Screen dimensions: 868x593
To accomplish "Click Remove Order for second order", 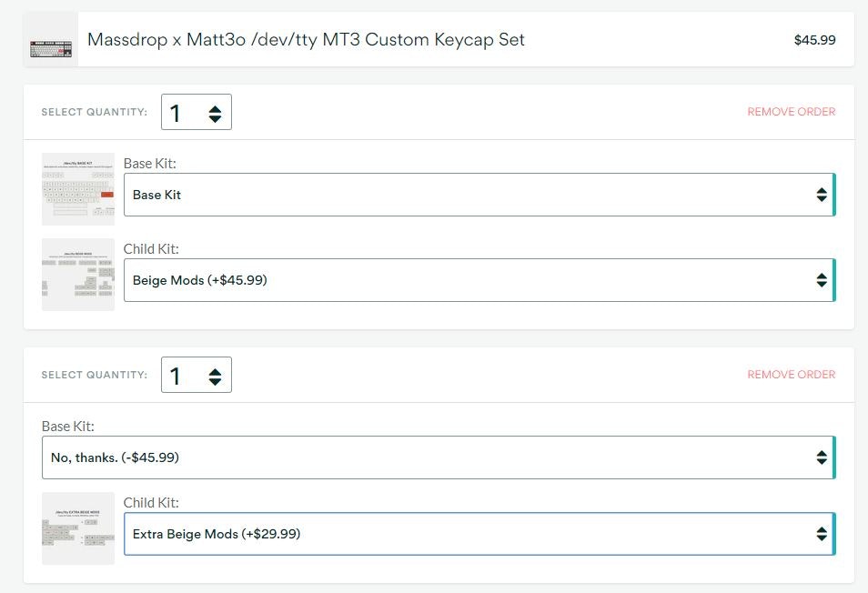I will tap(791, 375).
